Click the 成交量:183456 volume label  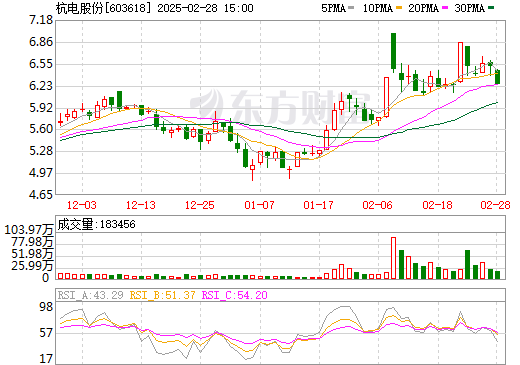[x=97, y=224]
